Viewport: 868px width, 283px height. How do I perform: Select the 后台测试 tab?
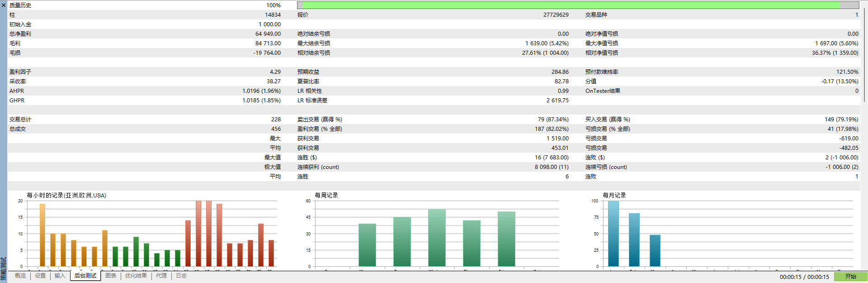coord(85,276)
